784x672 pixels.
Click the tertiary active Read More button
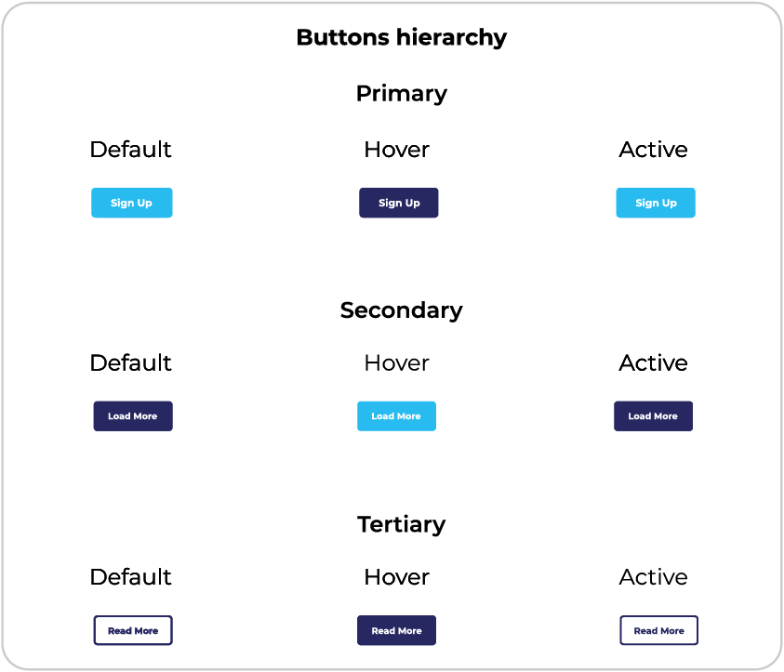pos(658,630)
